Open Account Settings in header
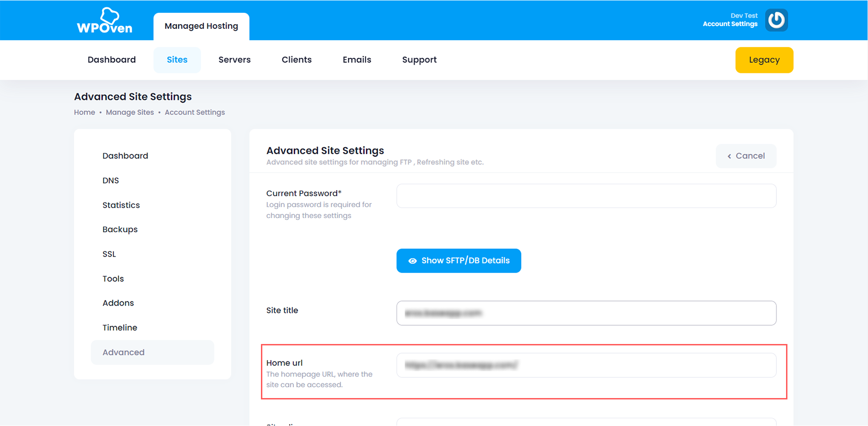This screenshot has width=868, height=426. 730,24
